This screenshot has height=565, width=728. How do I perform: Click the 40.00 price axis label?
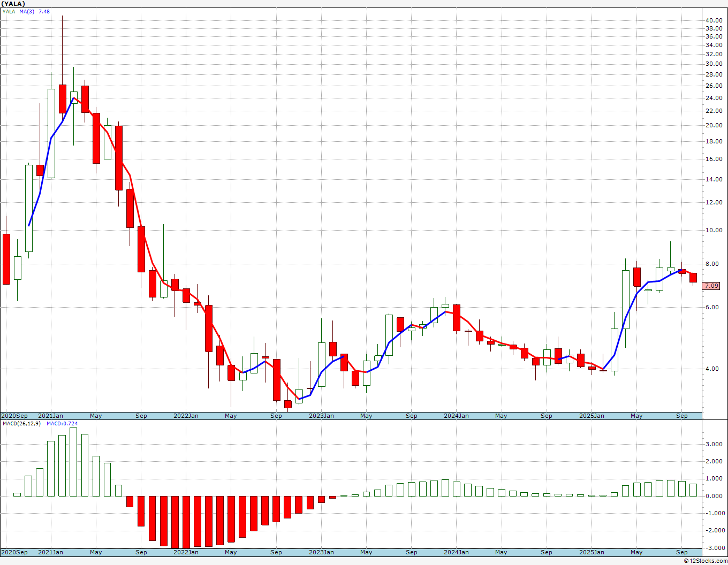(714, 20)
